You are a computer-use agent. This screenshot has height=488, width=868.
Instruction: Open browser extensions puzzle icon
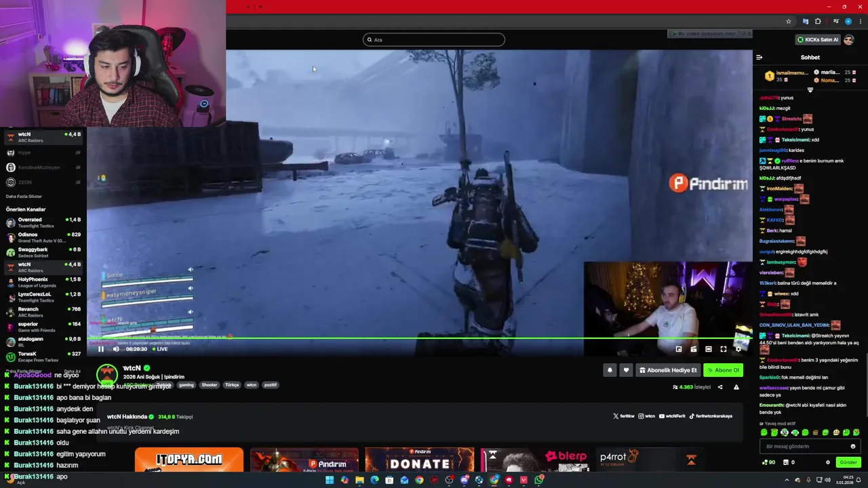tap(818, 22)
